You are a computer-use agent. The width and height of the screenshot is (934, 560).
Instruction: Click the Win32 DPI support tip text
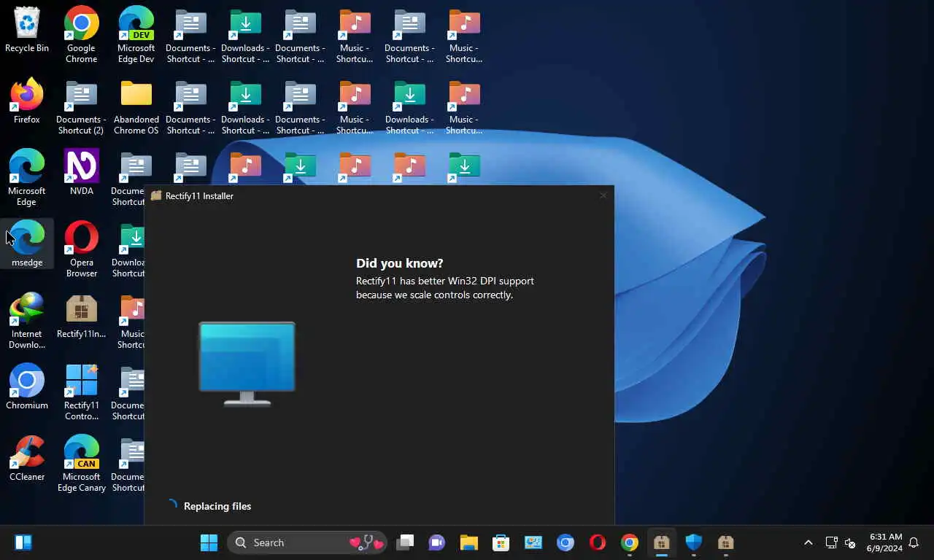pyautogui.click(x=445, y=288)
